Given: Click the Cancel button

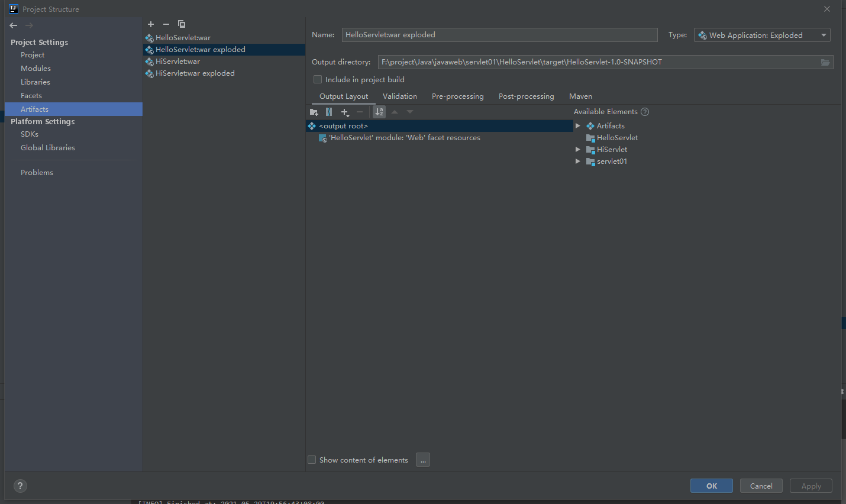Looking at the screenshot, I should (761, 486).
